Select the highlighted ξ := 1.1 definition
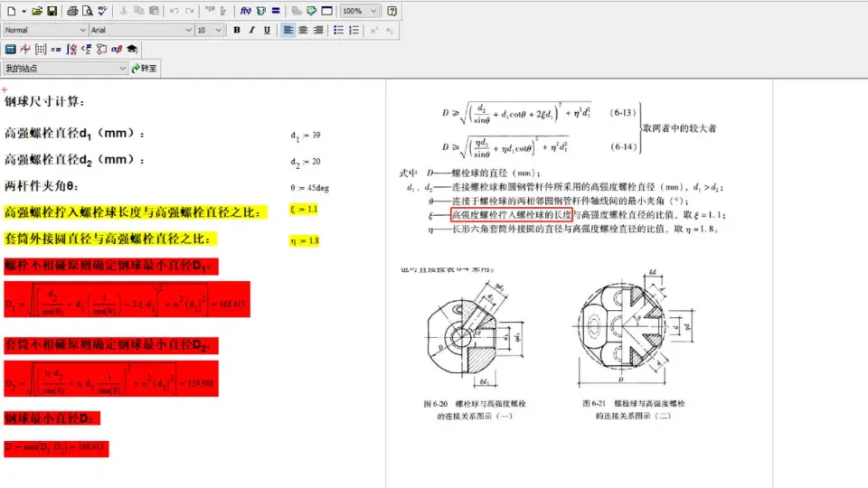Viewport: 868px width, 488px height. coord(304,209)
